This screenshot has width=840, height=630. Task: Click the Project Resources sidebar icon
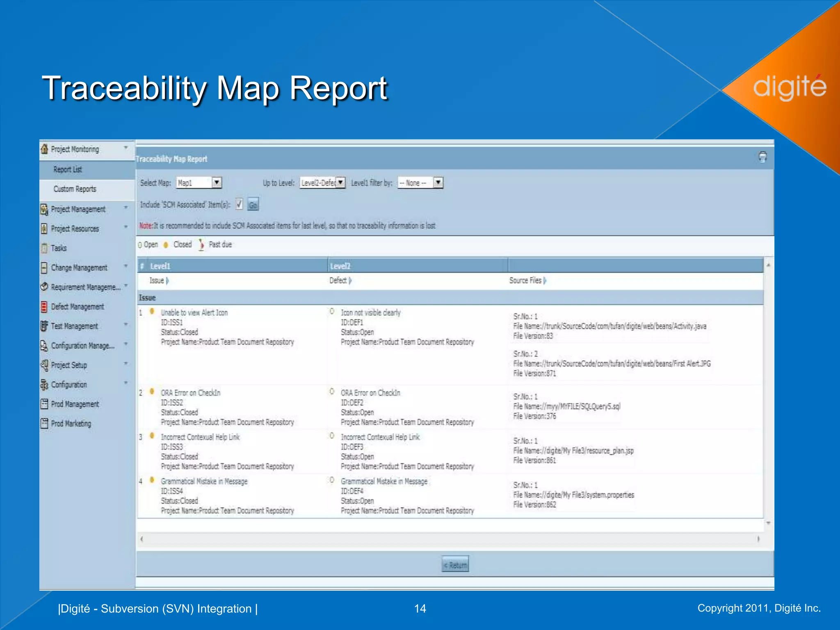point(44,228)
